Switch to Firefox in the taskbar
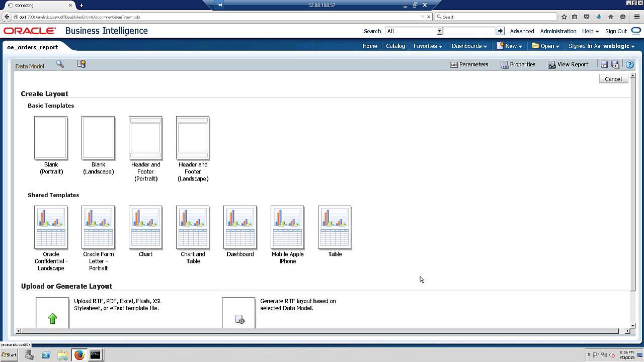This screenshot has width=644, height=362. pos(79,355)
